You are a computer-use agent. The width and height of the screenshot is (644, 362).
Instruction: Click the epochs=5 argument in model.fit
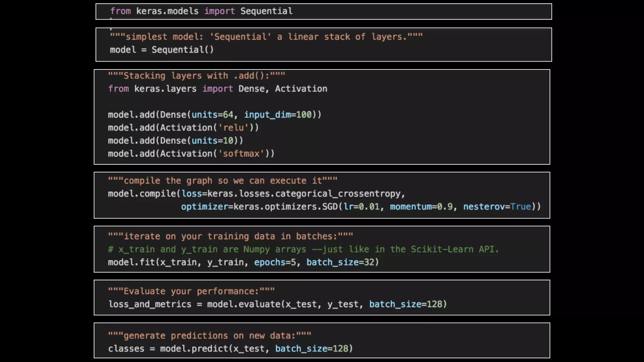[x=275, y=262]
